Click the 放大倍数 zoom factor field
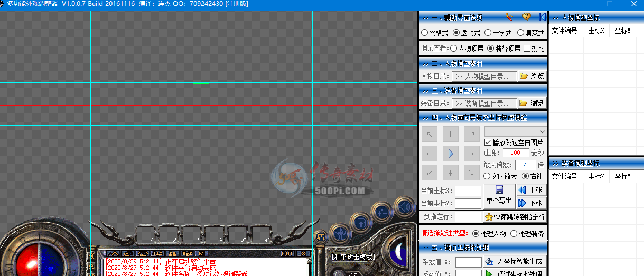The image size is (644, 276). click(x=525, y=165)
